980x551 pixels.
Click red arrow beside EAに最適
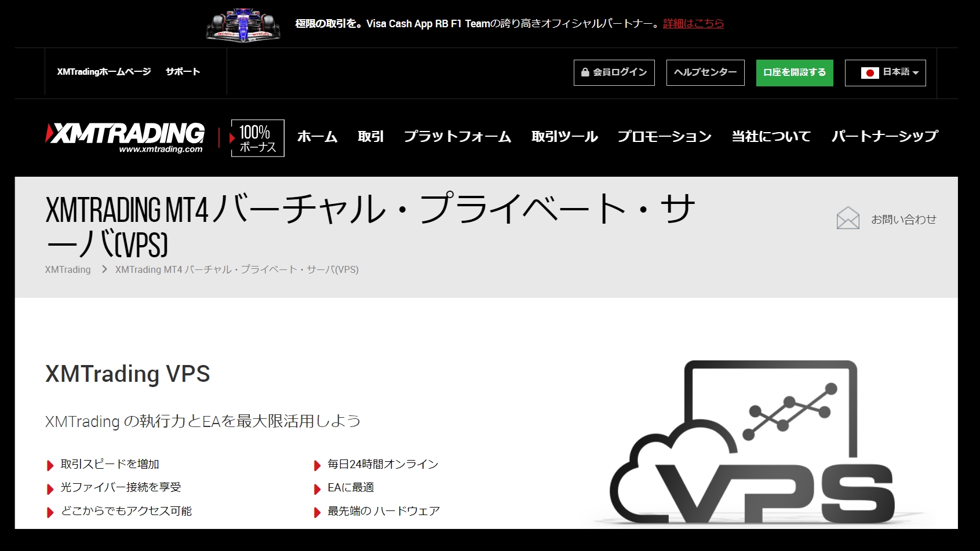point(318,489)
